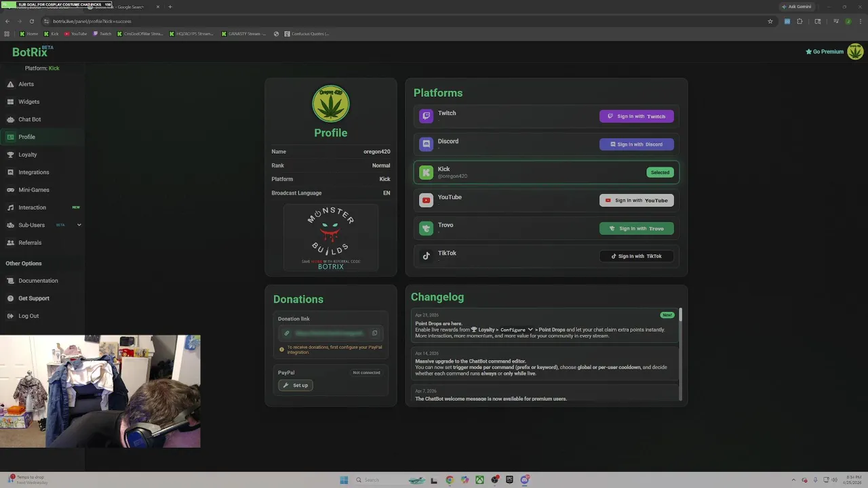
Task: Sign in with Trovo button
Action: (x=637, y=228)
